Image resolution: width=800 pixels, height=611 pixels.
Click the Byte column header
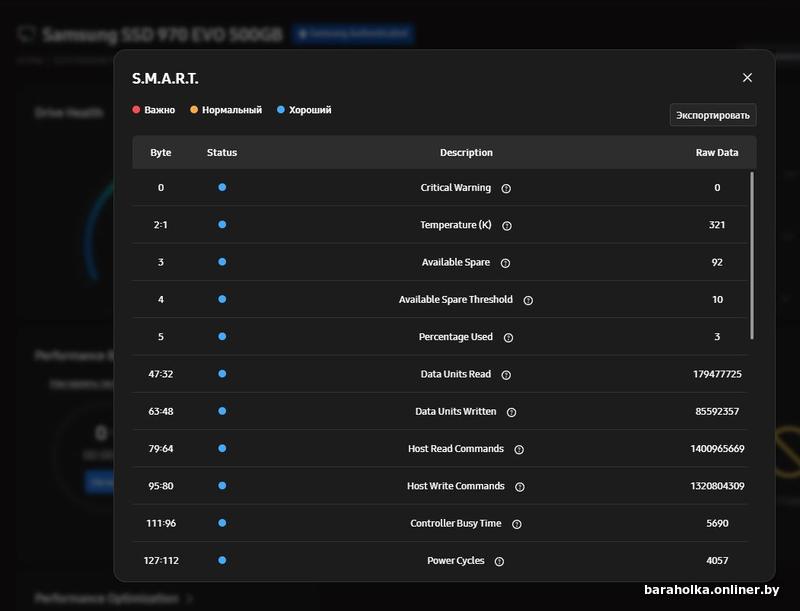(x=161, y=152)
